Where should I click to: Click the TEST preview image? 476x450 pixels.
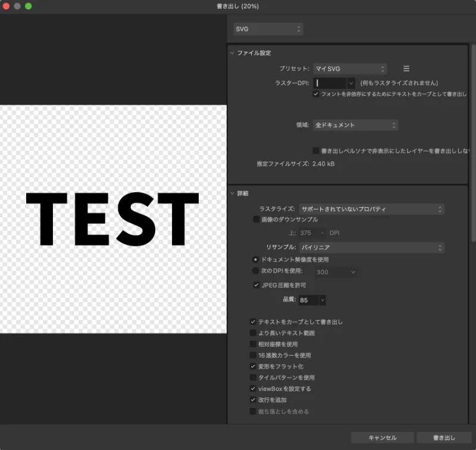[x=113, y=219]
